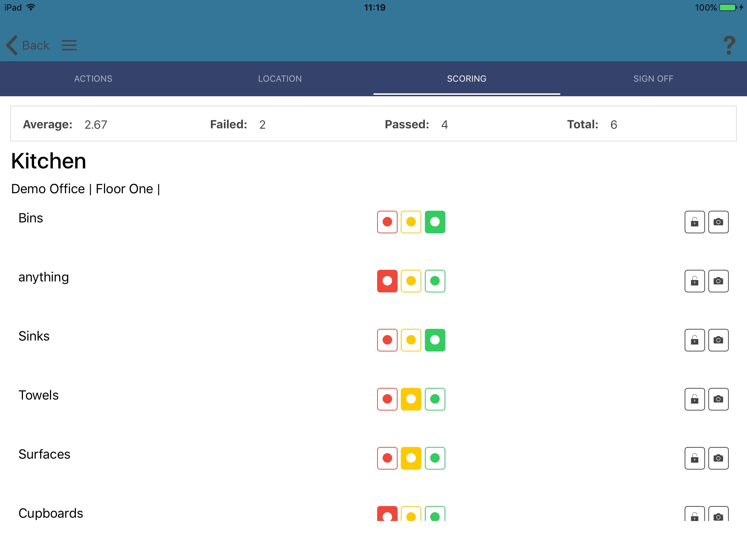This screenshot has height=560, width=747.
Task: Tap the Bins item label
Action: [31, 218]
